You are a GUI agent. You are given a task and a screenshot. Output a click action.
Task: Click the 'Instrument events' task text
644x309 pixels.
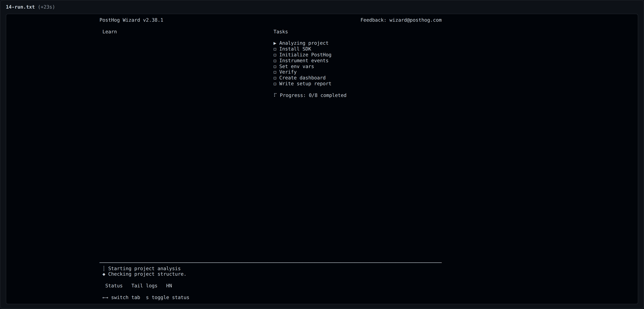point(304,61)
